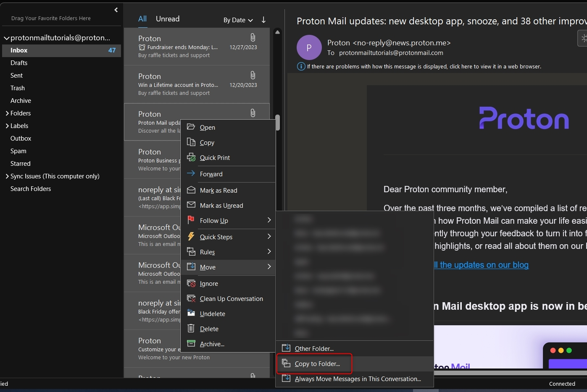Expand the Folders tree node
The height and width of the screenshot is (392, 587).
(7, 113)
